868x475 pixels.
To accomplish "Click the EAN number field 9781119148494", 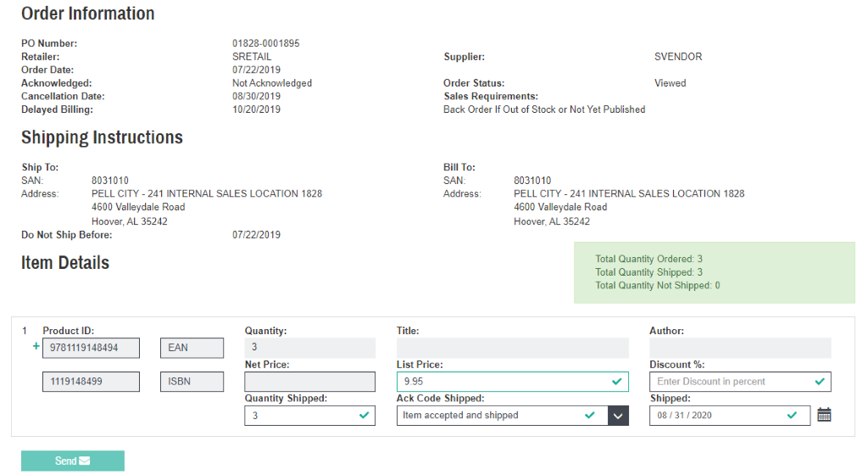I will tap(91, 348).
